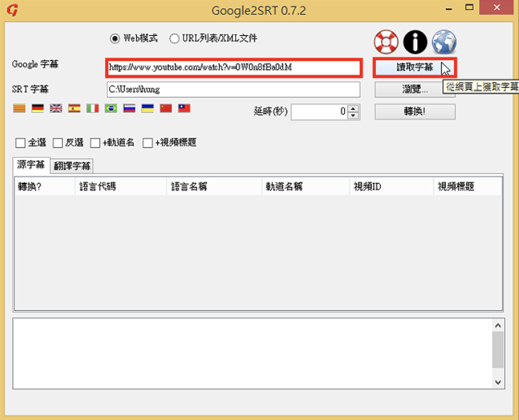Check the 反選 checkbox
This screenshot has height=420, width=519.
coord(58,143)
